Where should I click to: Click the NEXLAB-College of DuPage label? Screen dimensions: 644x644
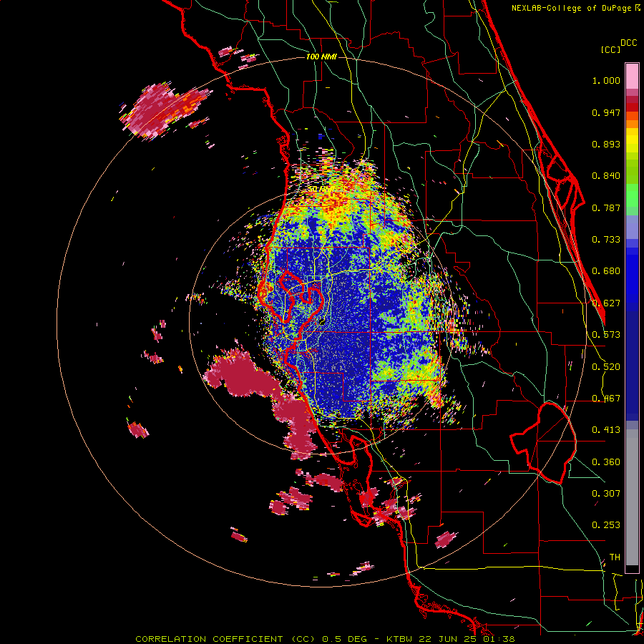(x=572, y=8)
